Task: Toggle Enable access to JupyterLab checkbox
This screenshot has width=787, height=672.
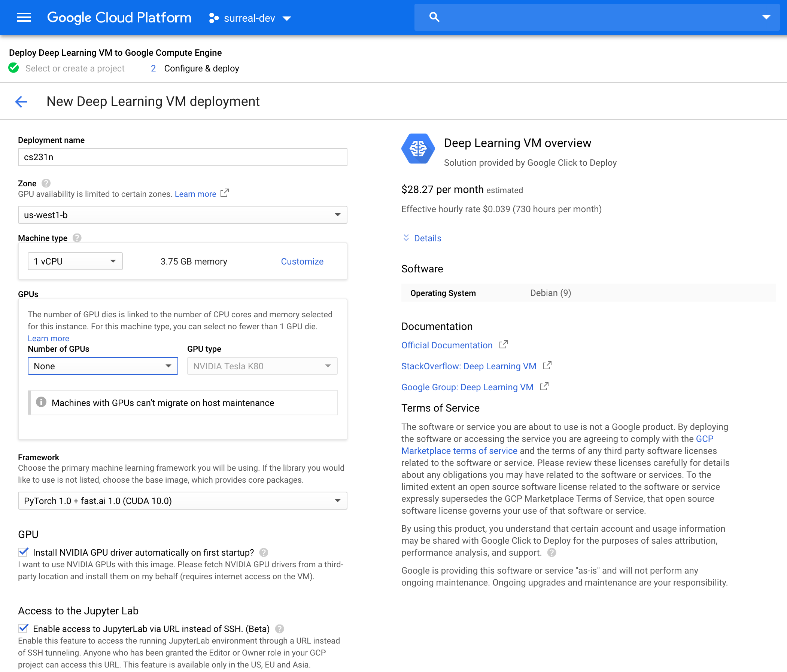Action: click(23, 628)
